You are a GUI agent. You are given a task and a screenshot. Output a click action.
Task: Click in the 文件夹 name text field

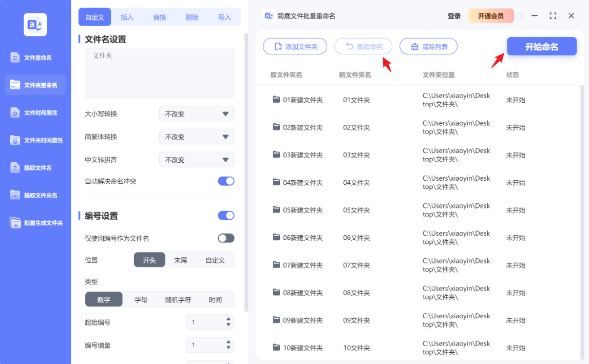[x=160, y=73]
